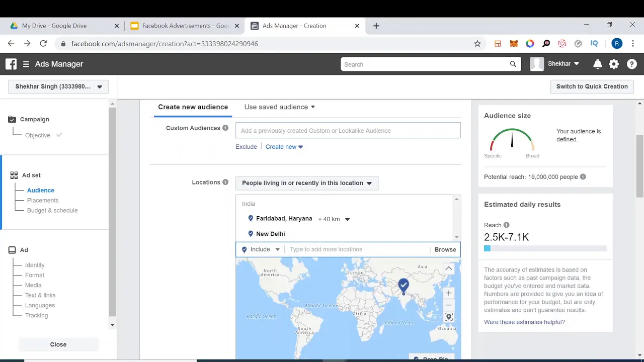Bookmark this page with the star icon

477,44
